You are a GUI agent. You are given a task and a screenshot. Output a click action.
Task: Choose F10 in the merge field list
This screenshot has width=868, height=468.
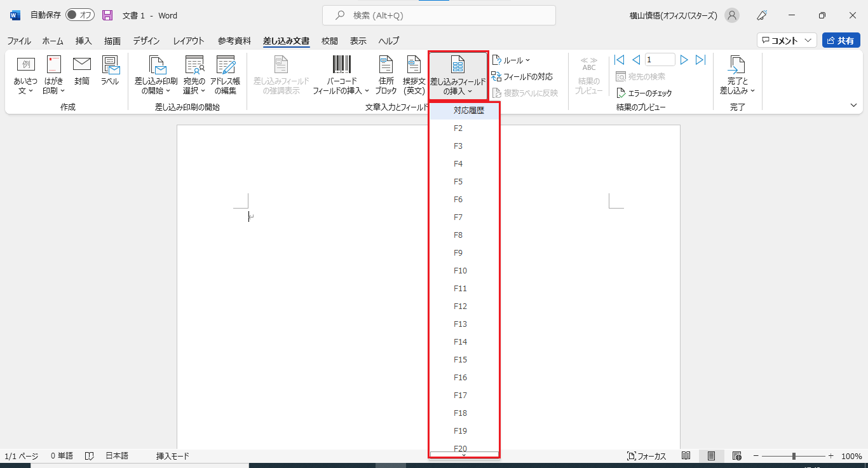pos(460,271)
